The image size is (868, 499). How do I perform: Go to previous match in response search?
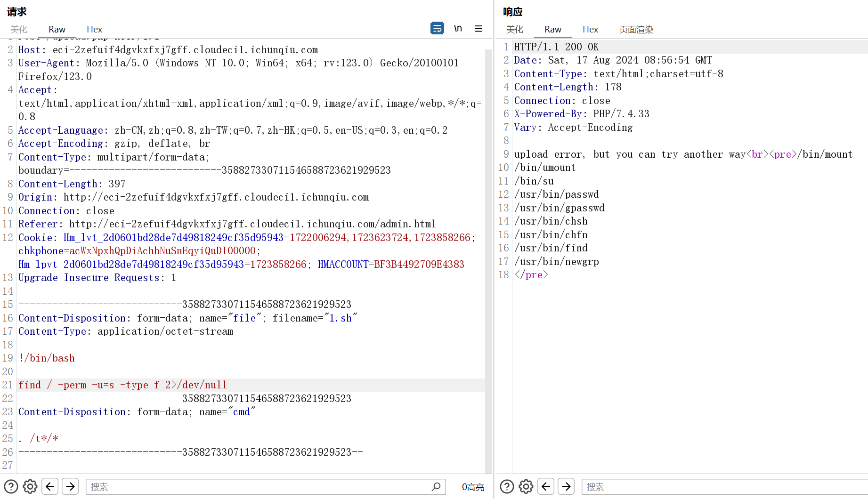[x=546, y=486]
